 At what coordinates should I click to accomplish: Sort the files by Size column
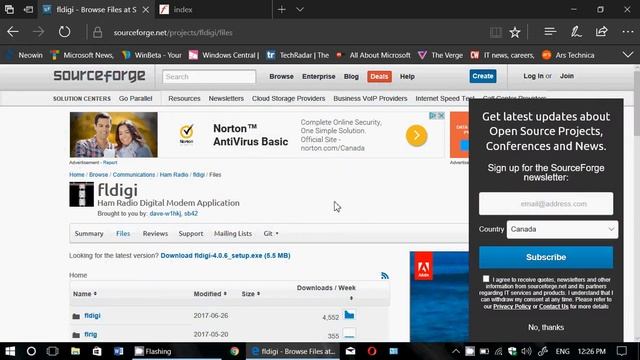click(x=251, y=294)
